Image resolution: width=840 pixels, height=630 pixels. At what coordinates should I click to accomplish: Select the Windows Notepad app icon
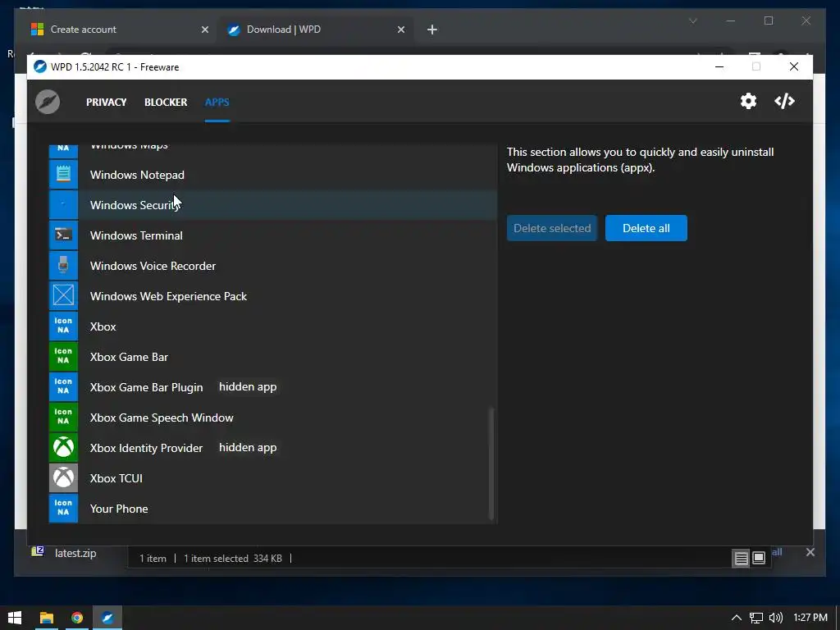click(63, 175)
